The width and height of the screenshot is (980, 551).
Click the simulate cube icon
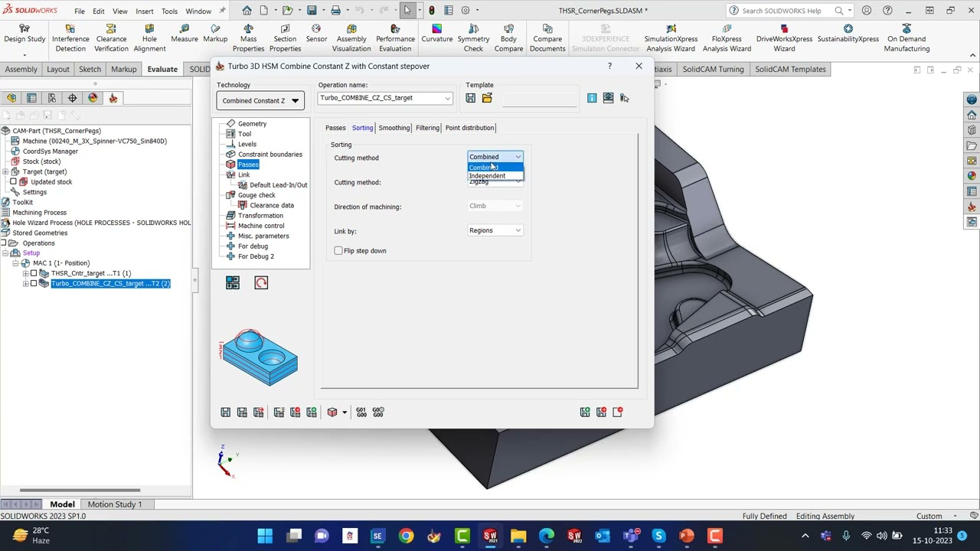[x=332, y=412]
